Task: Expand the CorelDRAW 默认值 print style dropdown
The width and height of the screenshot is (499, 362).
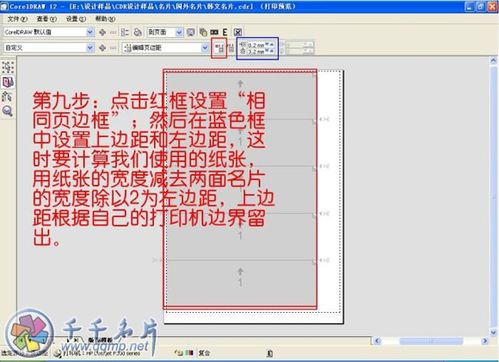Action: (90, 32)
